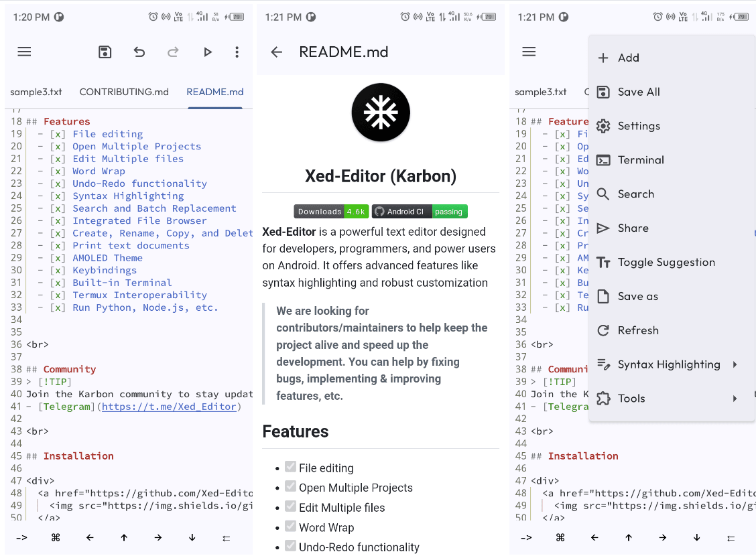Select Refresh in the overflow menu
Viewport: 756px width, 560px height.
pyautogui.click(x=671, y=331)
